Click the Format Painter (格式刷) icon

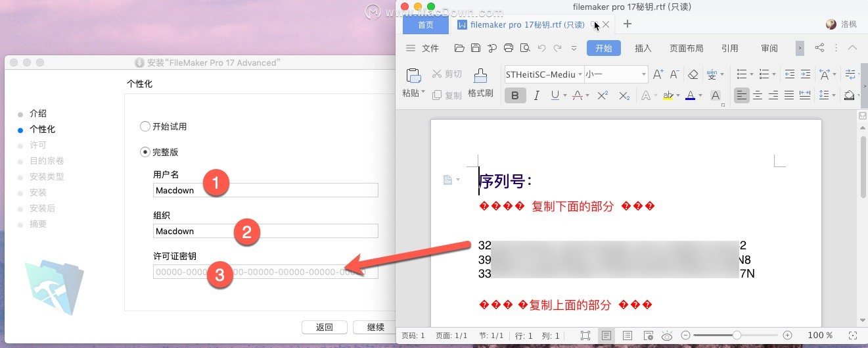[480, 76]
